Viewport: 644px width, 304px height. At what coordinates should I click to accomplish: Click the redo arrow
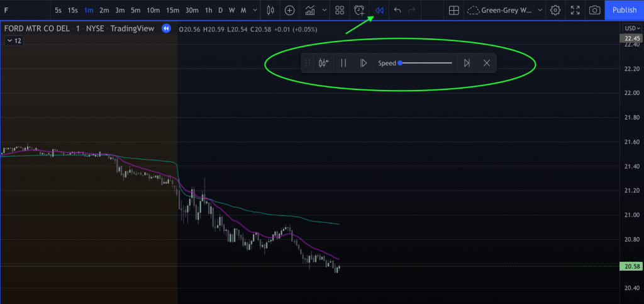(x=411, y=10)
